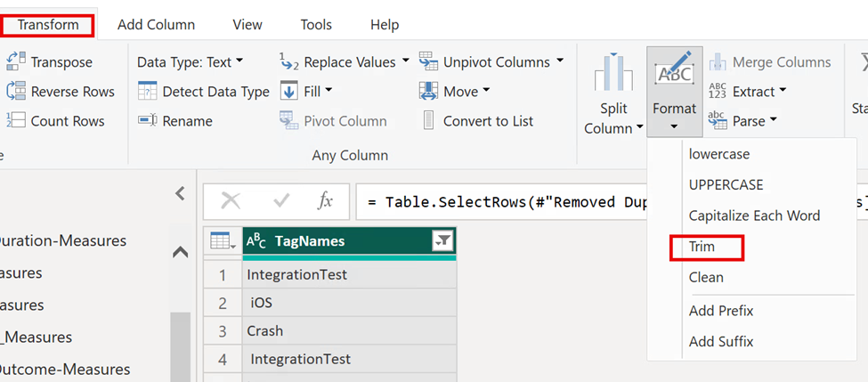
Task: Click the Queries pane scroll-up arrow
Action: click(x=180, y=252)
